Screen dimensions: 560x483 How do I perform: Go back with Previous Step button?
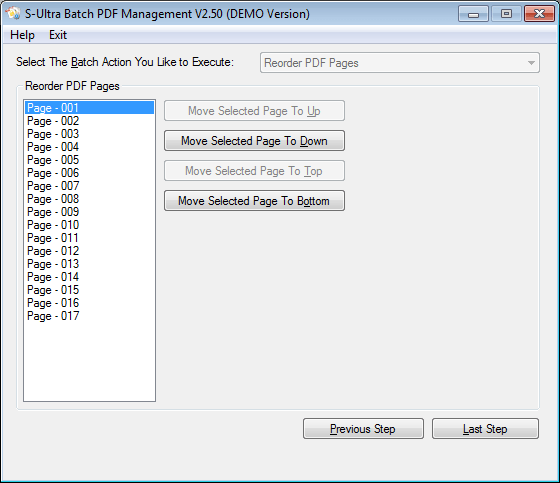[363, 429]
